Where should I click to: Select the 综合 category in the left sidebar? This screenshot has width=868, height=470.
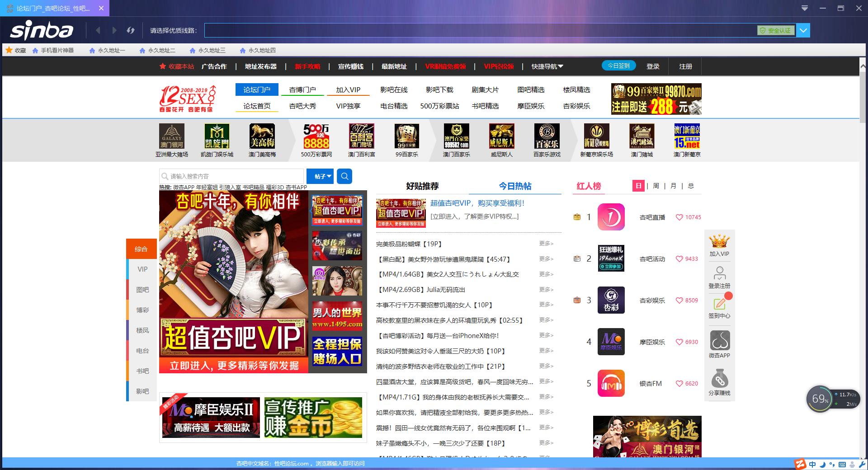point(141,249)
